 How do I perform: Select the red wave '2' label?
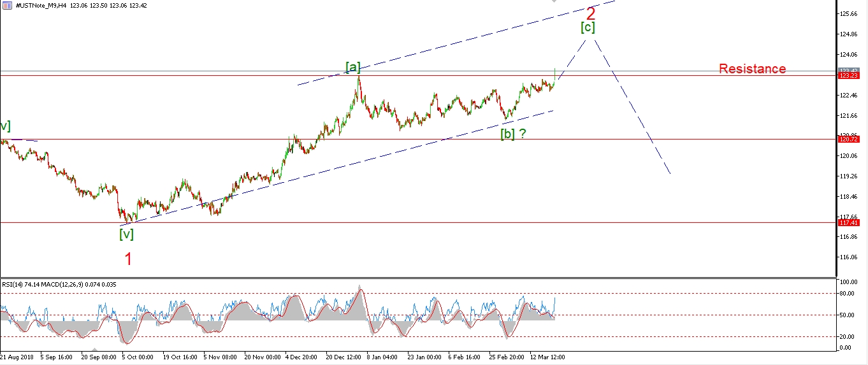coord(590,14)
